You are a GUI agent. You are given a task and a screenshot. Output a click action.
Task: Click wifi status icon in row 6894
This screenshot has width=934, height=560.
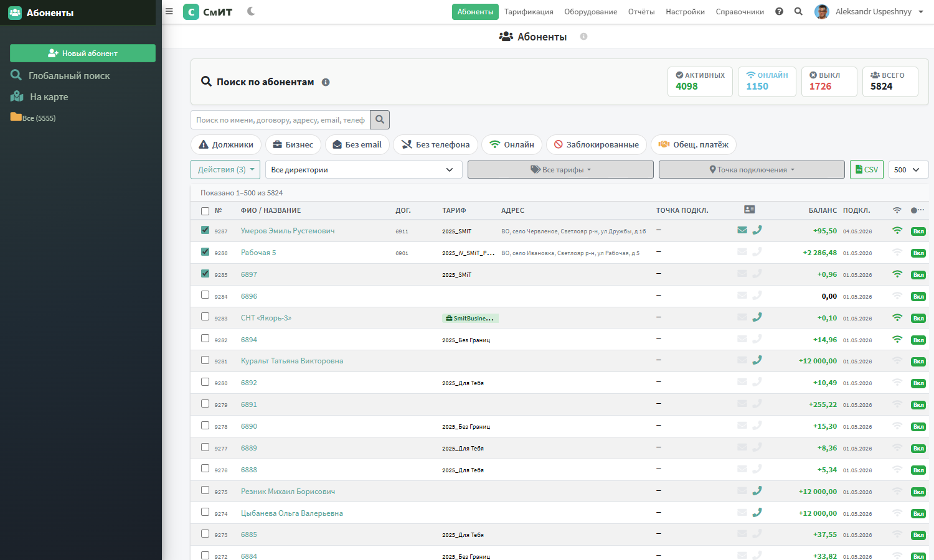click(897, 339)
